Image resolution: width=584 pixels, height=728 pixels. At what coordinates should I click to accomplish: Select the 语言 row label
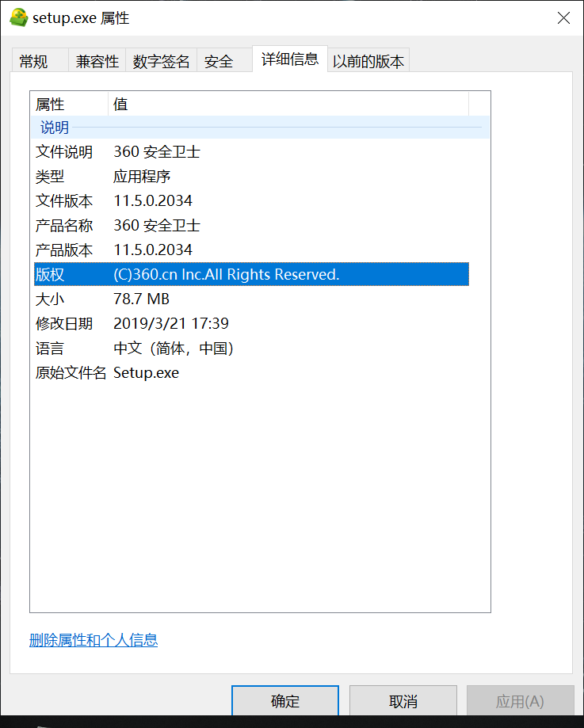tap(50, 349)
